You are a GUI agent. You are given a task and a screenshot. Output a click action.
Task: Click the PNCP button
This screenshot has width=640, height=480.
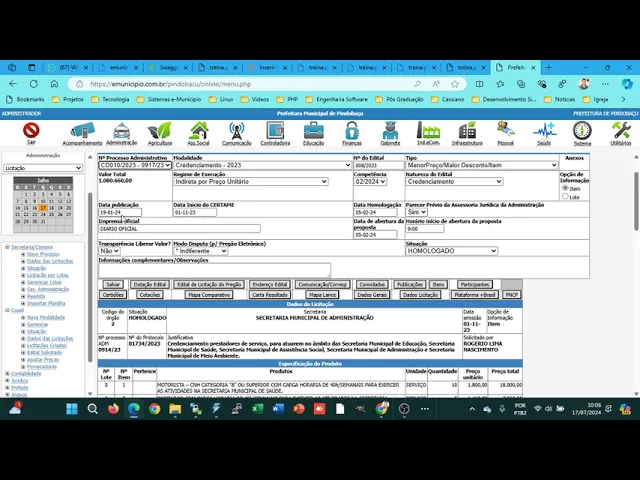[511, 295]
